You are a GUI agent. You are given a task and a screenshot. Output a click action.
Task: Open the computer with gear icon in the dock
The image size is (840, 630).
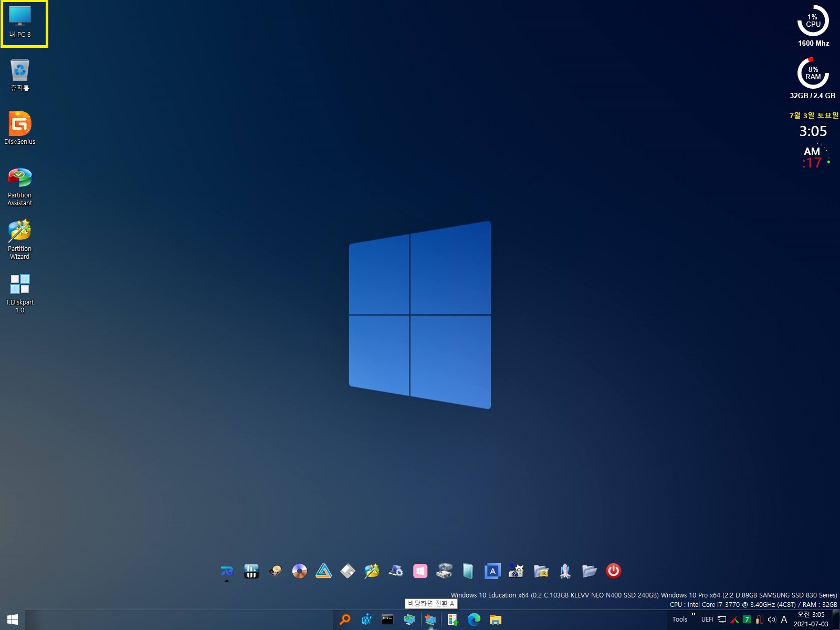[396, 571]
